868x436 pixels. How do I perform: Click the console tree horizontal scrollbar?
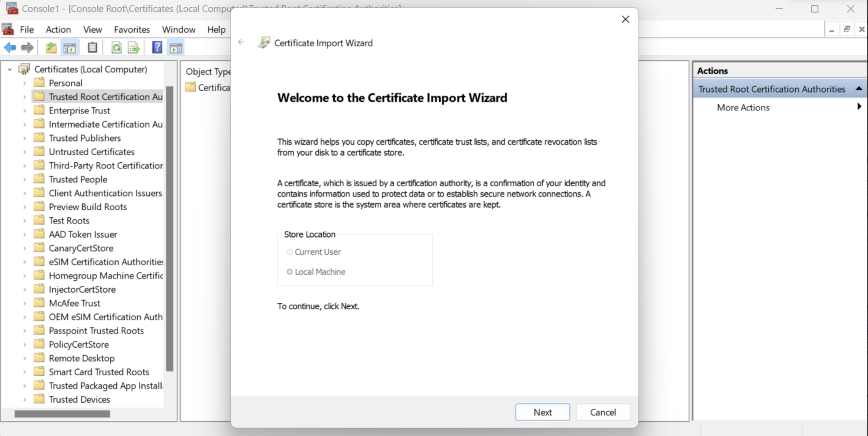62,414
